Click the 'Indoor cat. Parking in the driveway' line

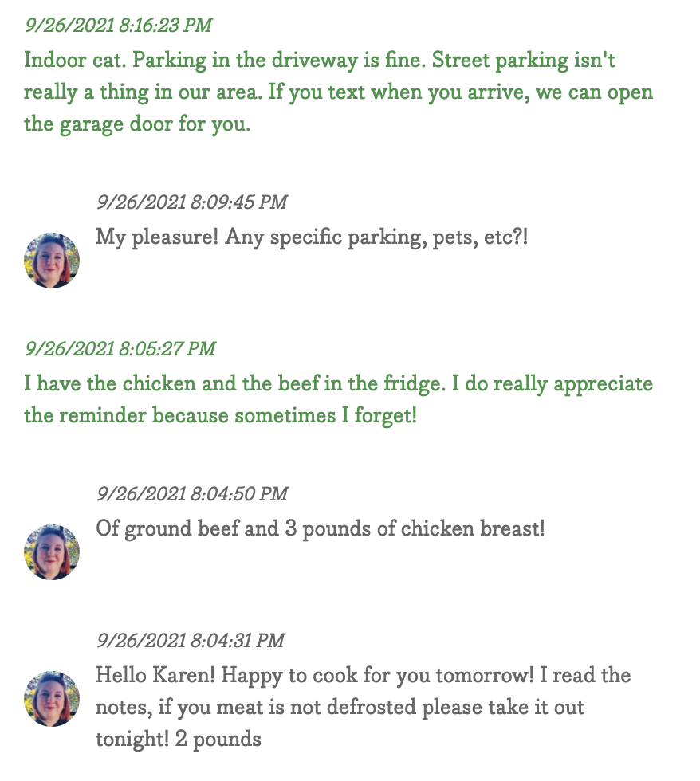pos(320,61)
